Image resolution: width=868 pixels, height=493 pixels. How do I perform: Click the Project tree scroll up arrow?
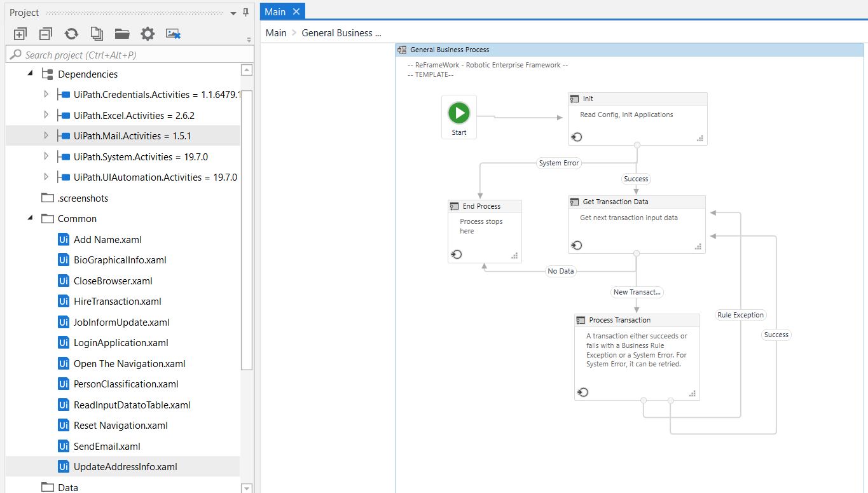pos(247,70)
